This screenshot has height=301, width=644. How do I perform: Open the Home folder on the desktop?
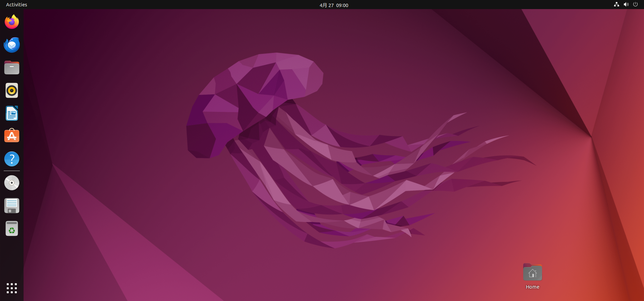click(x=533, y=272)
